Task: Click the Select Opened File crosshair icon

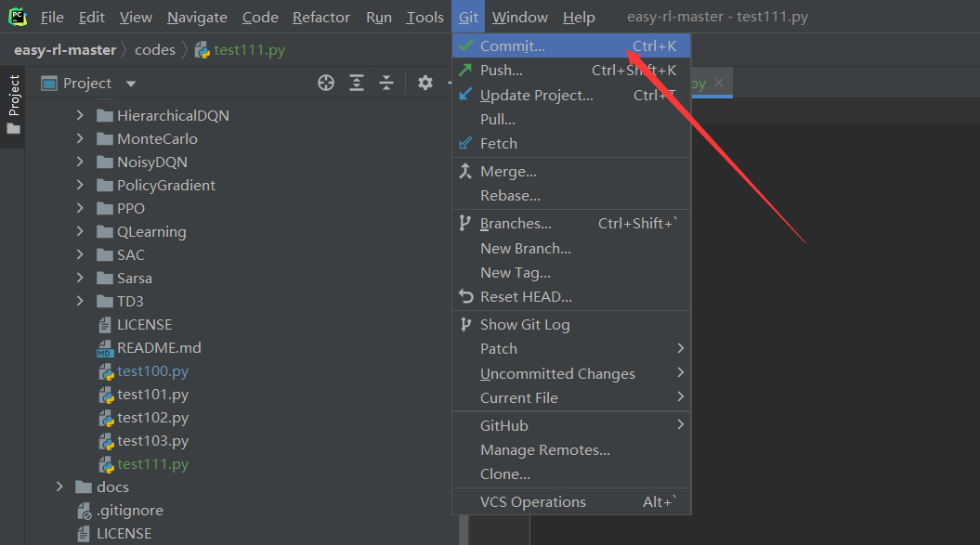Action: (326, 83)
